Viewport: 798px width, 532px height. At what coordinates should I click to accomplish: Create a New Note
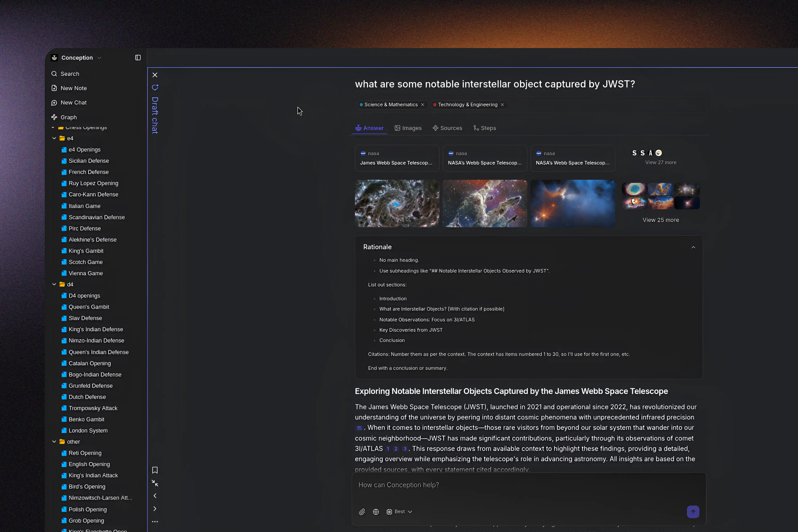pos(73,88)
